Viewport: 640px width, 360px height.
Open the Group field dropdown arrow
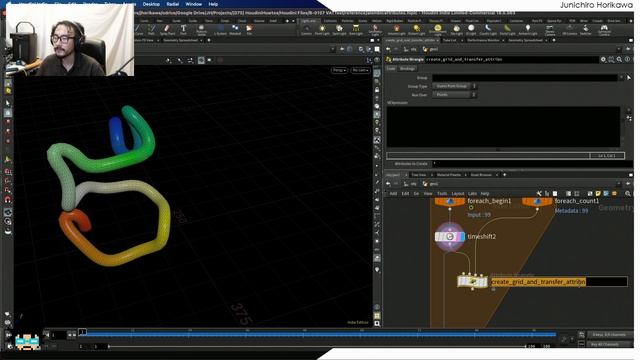621,78
